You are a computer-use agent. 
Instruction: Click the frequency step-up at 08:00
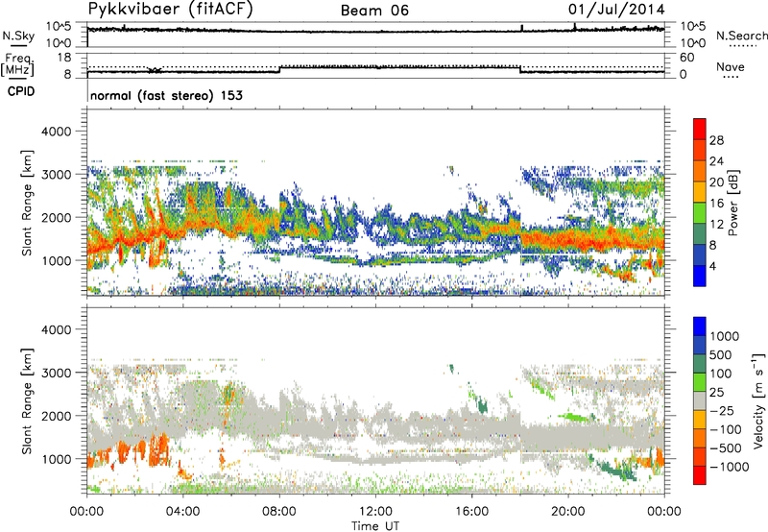coord(279,69)
